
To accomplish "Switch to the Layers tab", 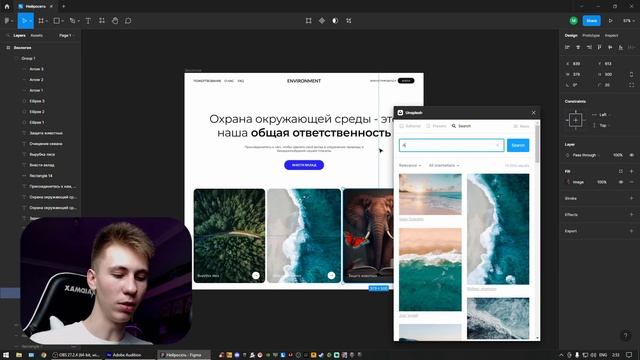I will click(x=19, y=36).
